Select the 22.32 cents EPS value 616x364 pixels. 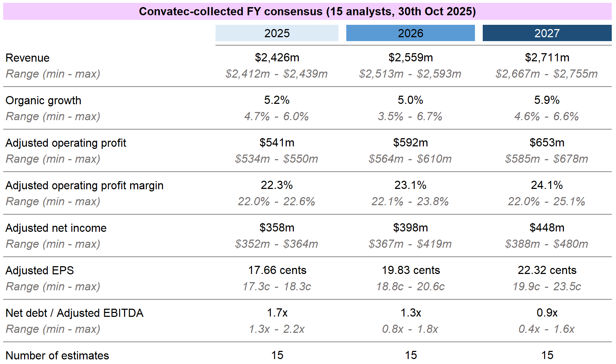coord(547,270)
